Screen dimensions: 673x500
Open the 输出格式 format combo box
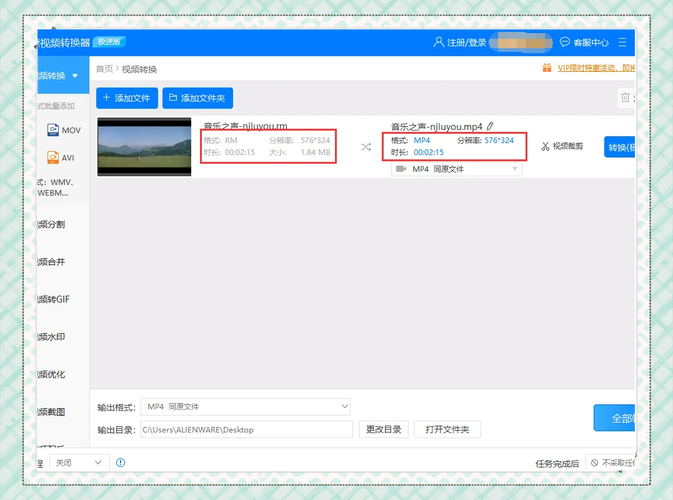pos(245,406)
